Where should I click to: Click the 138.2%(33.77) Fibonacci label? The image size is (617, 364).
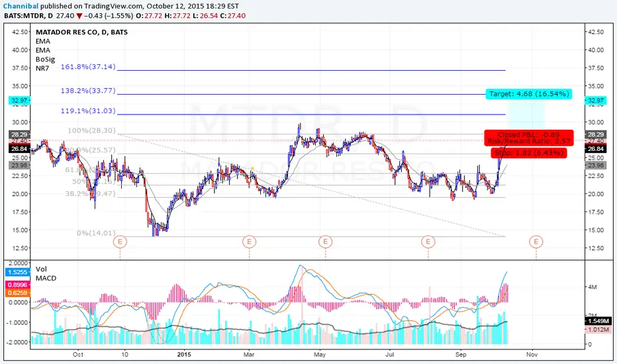[x=88, y=91]
